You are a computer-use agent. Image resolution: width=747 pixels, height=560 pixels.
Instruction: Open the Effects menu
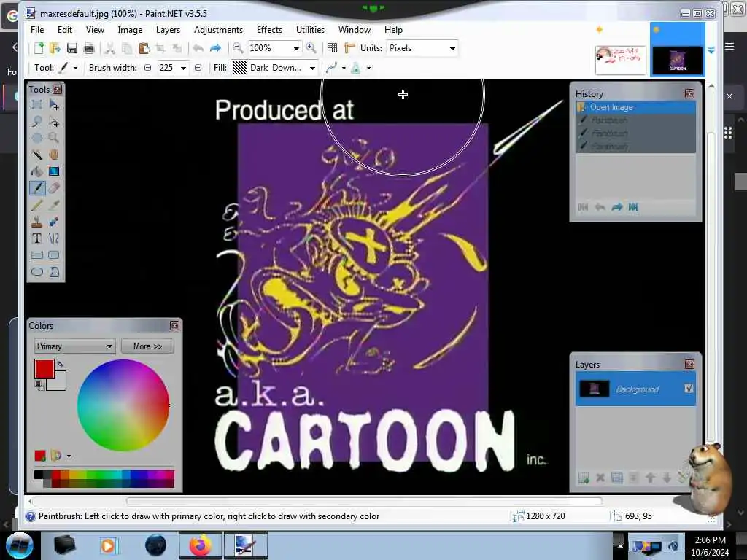(x=269, y=29)
